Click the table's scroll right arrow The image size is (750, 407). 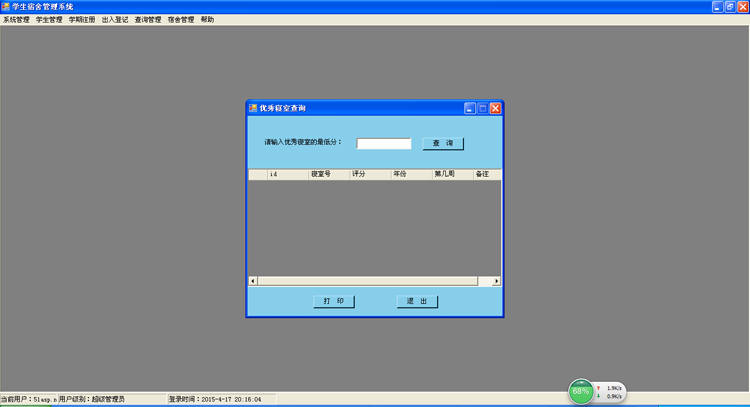point(496,281)
